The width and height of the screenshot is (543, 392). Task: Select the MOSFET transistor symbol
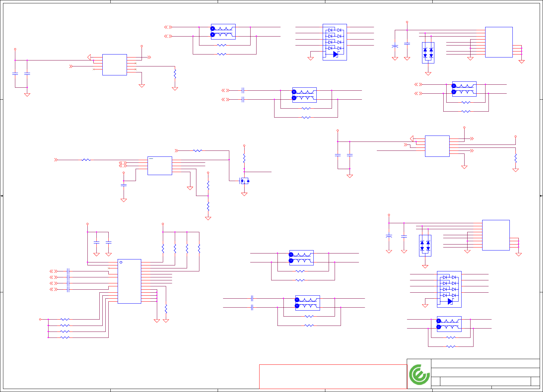[x=245, y=181]
